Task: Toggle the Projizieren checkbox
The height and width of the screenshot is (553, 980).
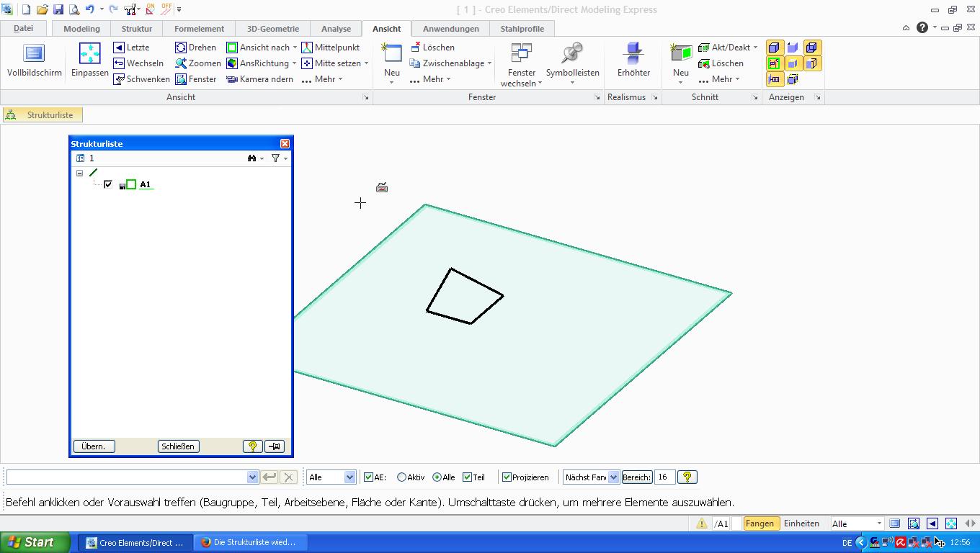Action: 507,477
